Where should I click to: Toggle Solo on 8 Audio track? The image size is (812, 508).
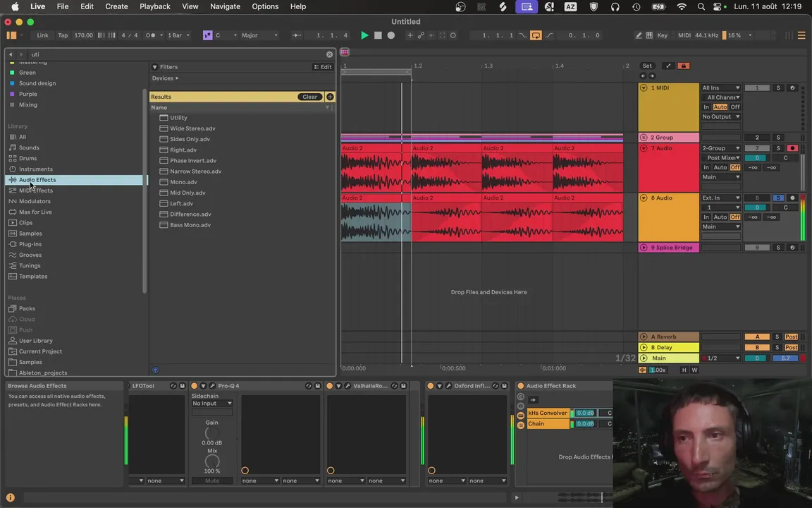(778, 198)
